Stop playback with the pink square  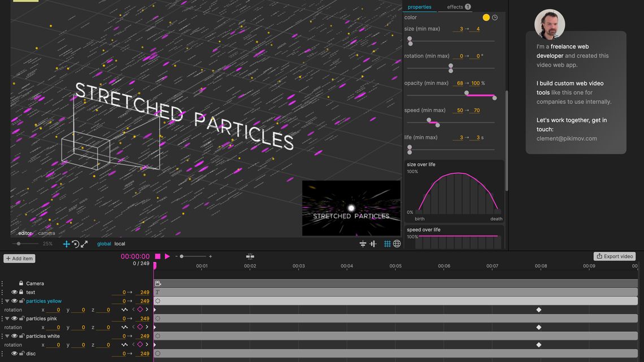click(x=158, y=256)
